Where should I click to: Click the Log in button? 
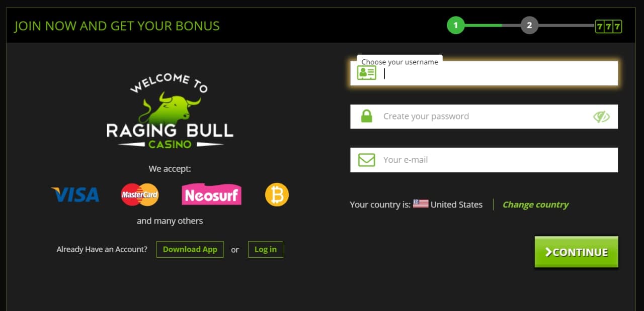pos(265,249)
